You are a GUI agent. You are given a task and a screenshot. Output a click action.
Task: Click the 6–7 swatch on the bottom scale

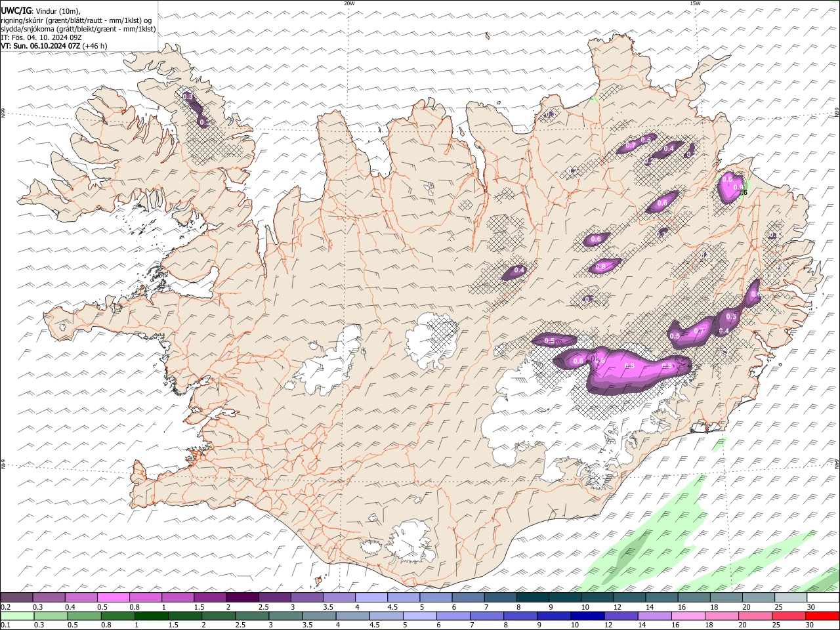coord(453,616)
